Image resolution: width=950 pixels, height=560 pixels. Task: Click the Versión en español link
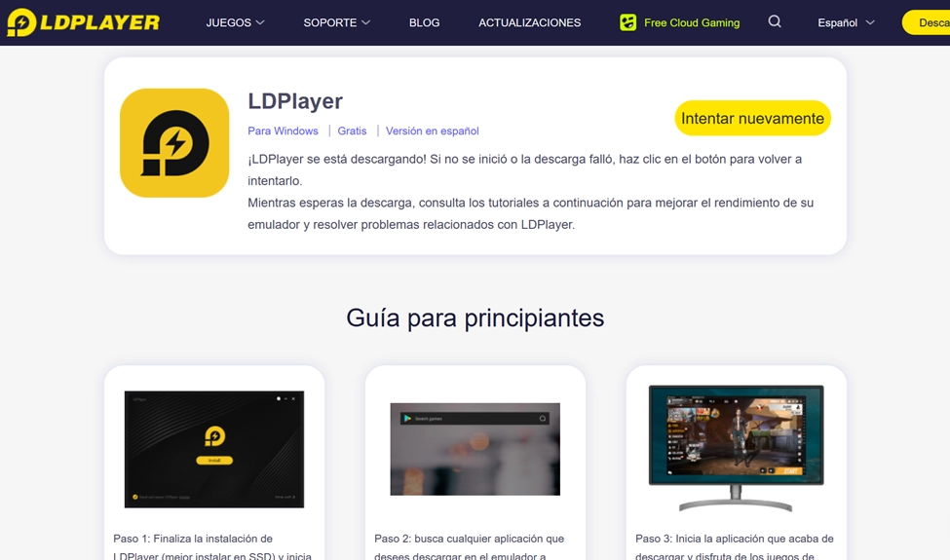point(432,131)
